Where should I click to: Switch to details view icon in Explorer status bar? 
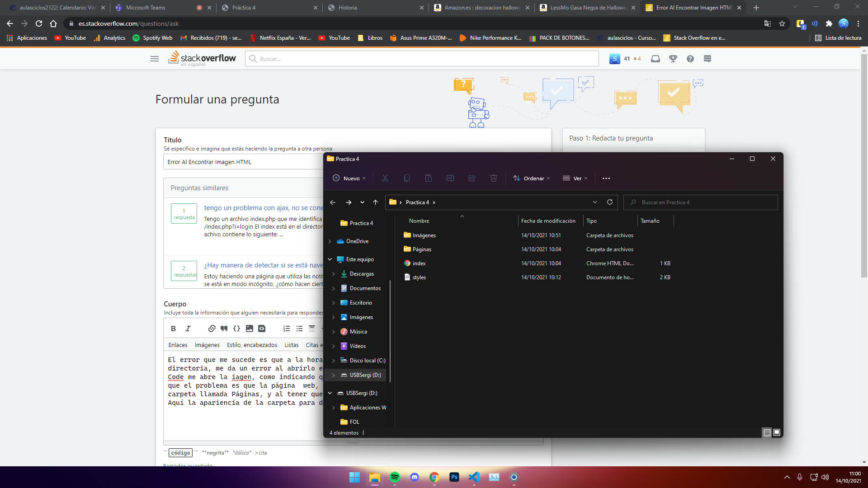point(767,432)
